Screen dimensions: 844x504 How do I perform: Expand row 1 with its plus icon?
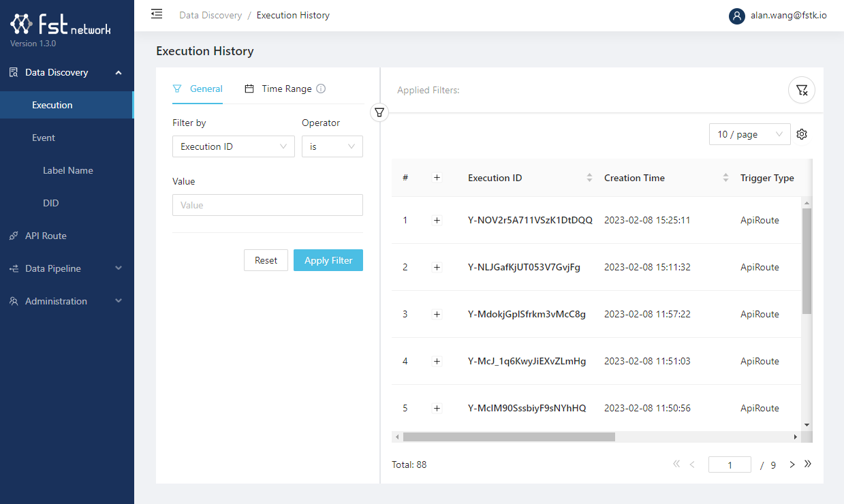pos(437,220)
